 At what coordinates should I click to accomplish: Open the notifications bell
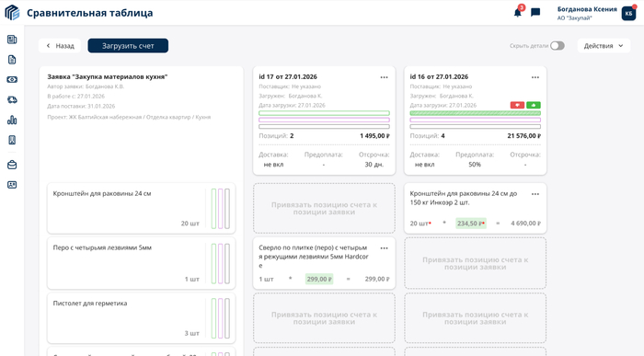tap(517, 13)
